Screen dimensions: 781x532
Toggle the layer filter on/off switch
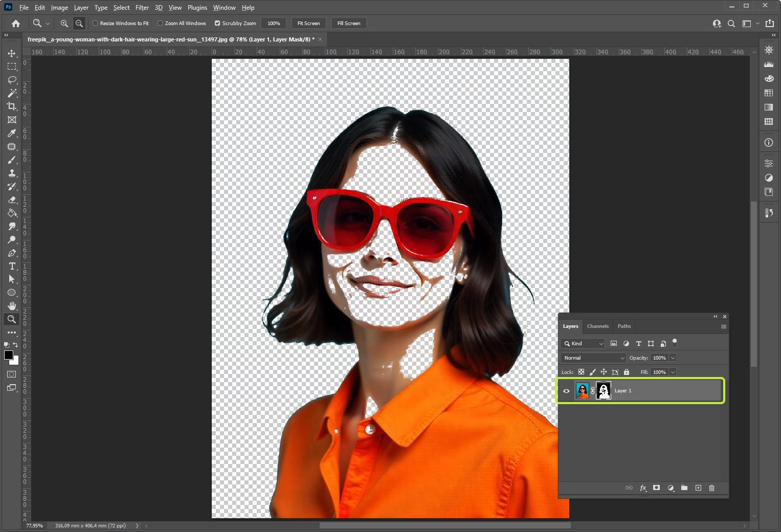(675, 342)
